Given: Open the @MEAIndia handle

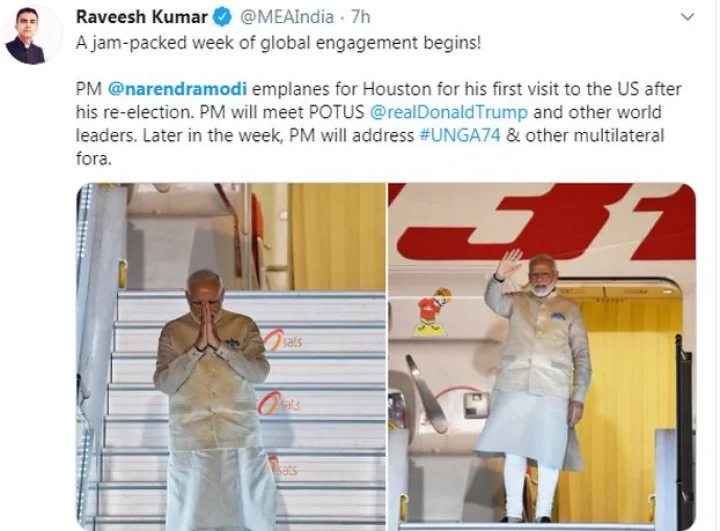Looking at the screenshot, I should click(287, 17).
